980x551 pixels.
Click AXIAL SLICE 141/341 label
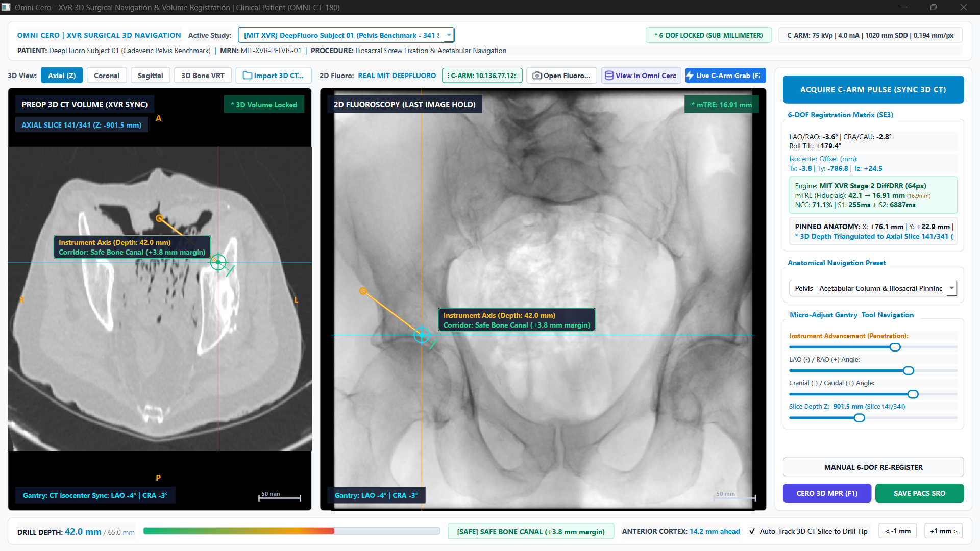[x=82, y=125]
